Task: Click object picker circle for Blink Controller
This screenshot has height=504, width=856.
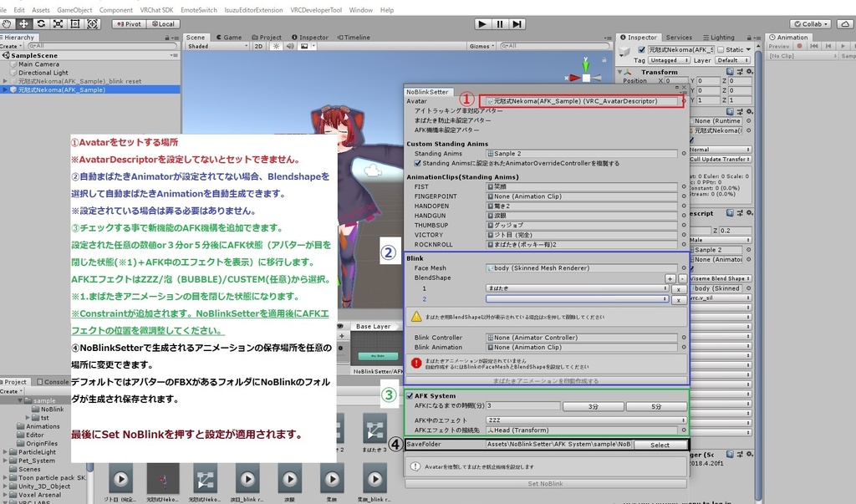Action: pos(684,338)
